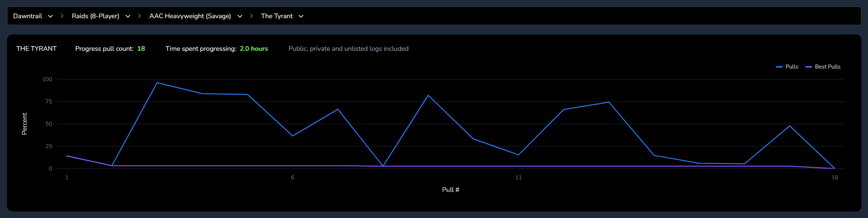Click the y-axis tick label 100
This screenshot has width=868, height=218.
pyautogui.click(x=47, y=79)
